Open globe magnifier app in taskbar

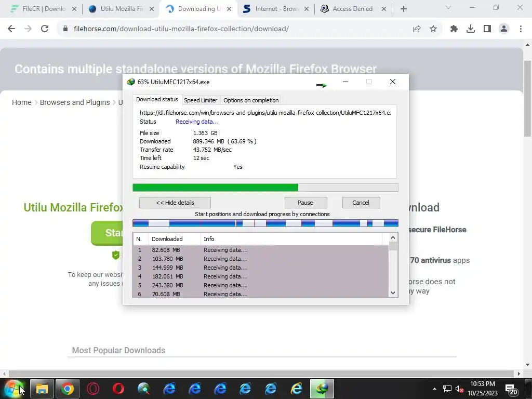(144, 389)
